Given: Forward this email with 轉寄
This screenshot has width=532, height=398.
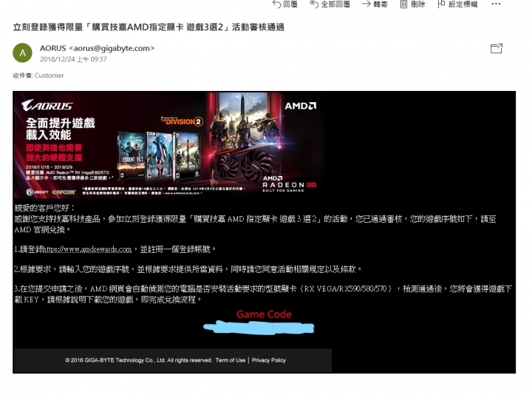Looking at the screenshot, I should pos(375,4).
